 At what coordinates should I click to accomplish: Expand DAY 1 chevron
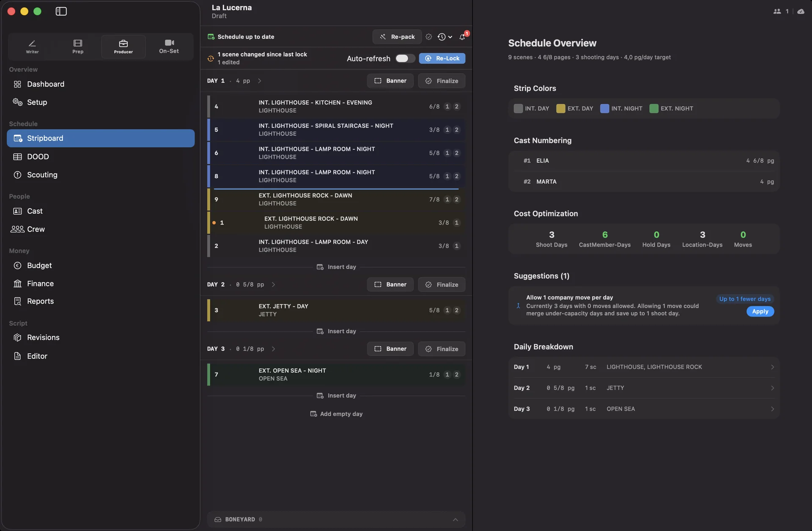260,81
